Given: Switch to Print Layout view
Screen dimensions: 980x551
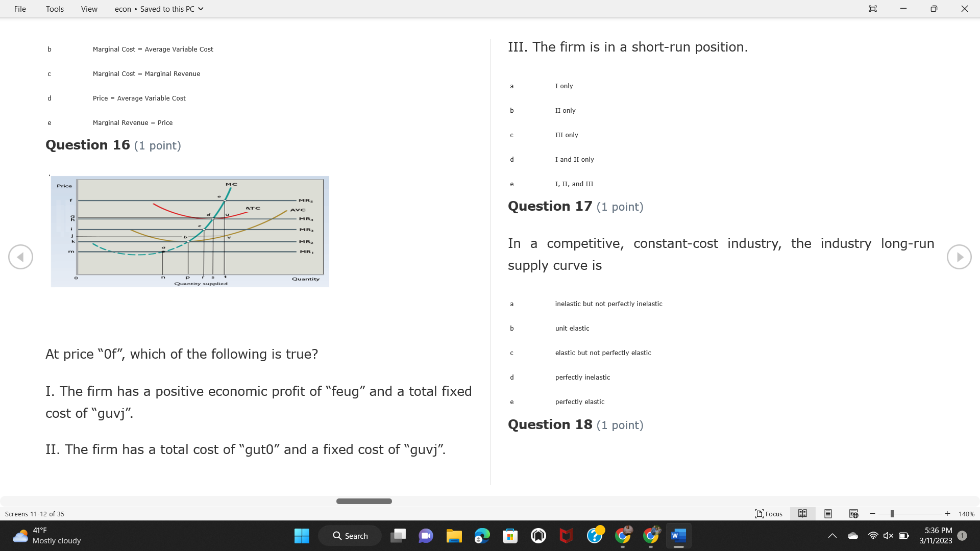Looking at the screenshot, I should [x=827, y=514].
